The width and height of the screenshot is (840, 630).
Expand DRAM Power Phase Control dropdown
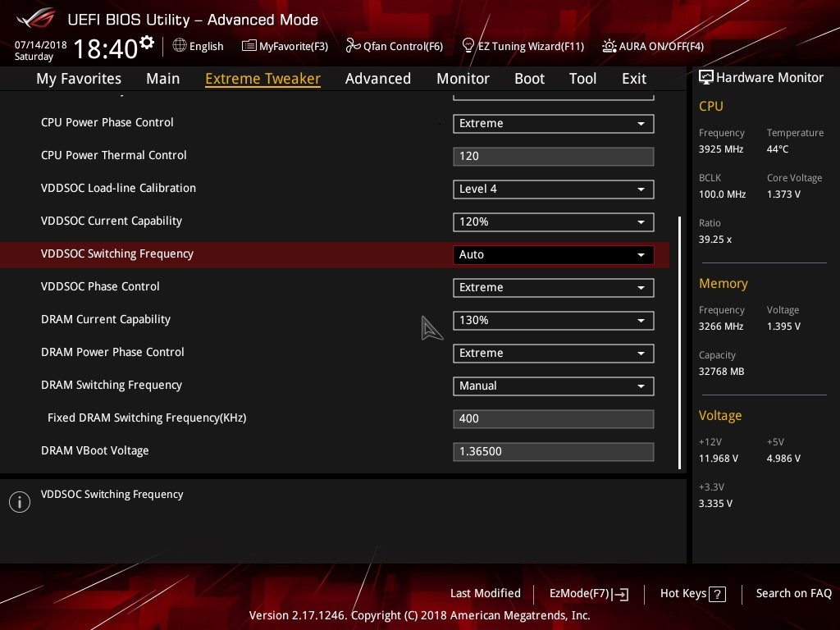[x=554, y=354]
